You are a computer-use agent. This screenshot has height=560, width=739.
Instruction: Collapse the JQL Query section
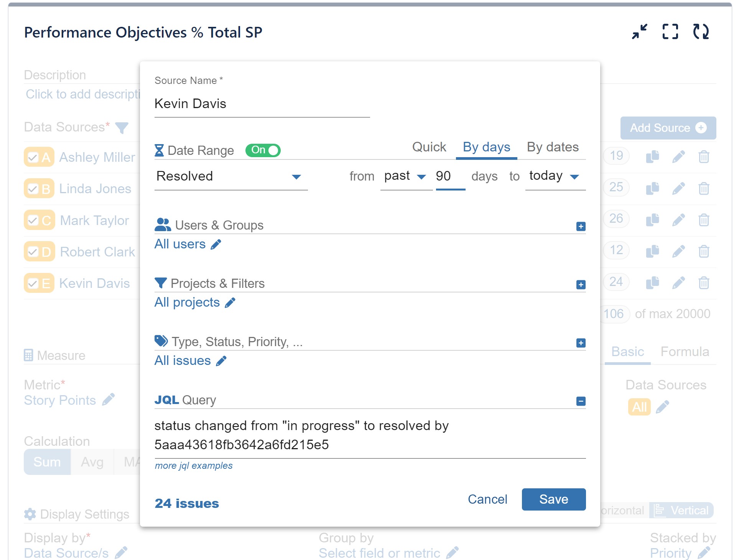tap(581, 401)
